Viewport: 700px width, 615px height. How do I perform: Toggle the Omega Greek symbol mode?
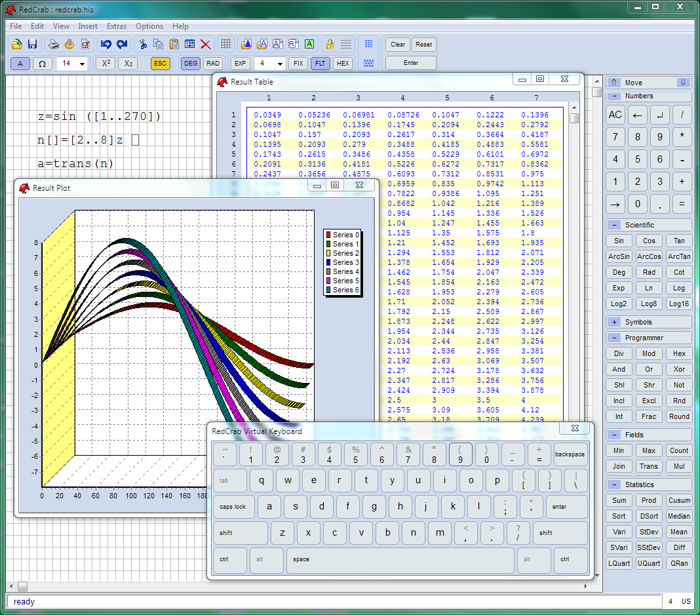coord(42,64)
